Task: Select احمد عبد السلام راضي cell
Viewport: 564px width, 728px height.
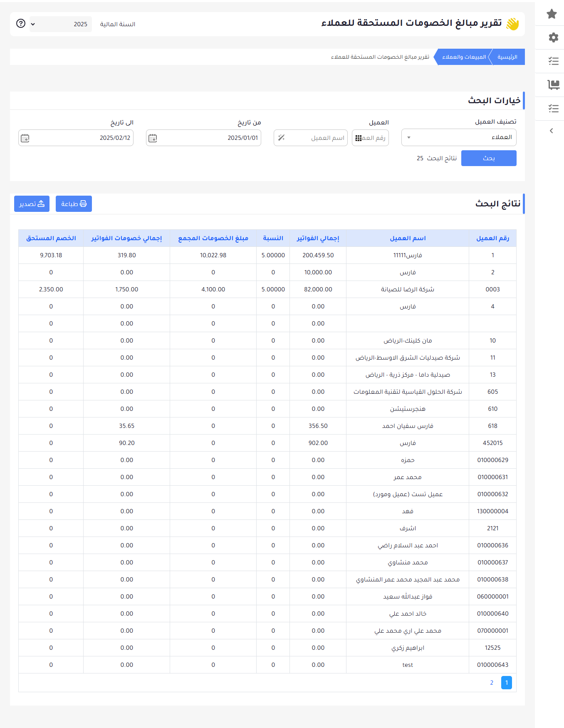Action: (x=408, y=545)
